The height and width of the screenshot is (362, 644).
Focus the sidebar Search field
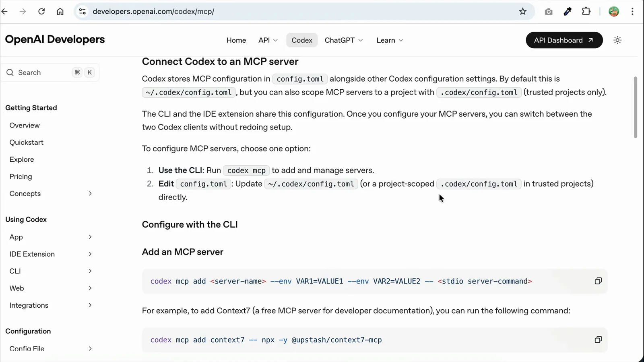pos(50,72)
